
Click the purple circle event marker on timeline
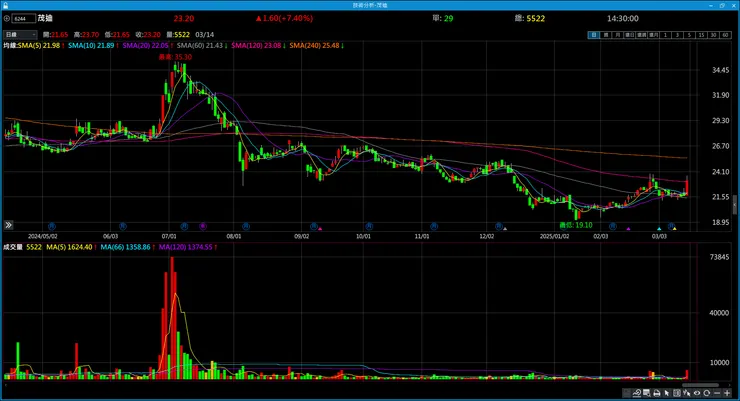(202, 226)
